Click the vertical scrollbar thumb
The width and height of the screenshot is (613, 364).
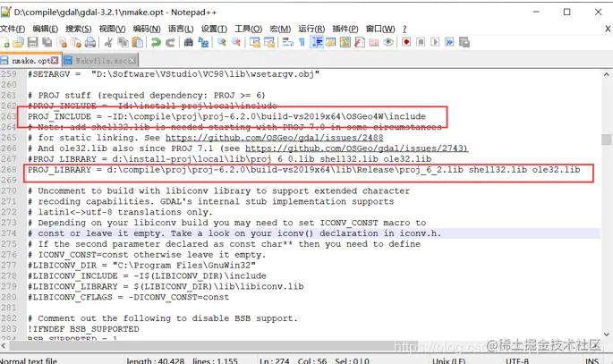coord(607,140)
